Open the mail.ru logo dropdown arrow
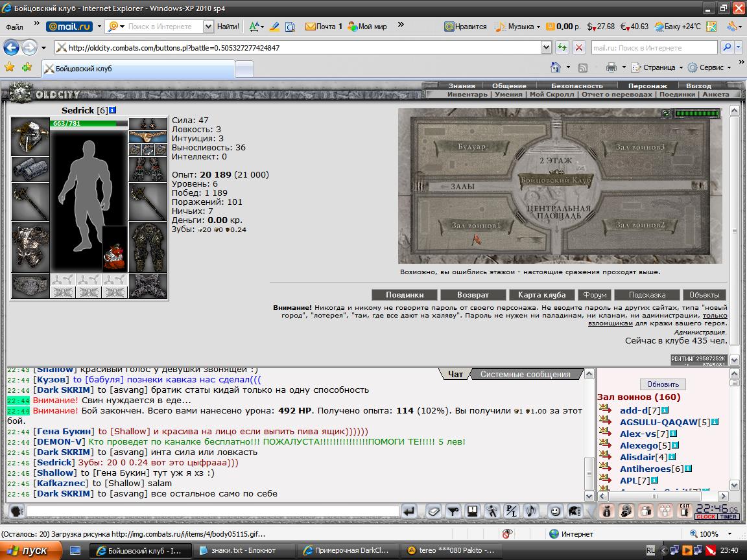Viewport: 747px width, 560px height. [x=99, y=27]
